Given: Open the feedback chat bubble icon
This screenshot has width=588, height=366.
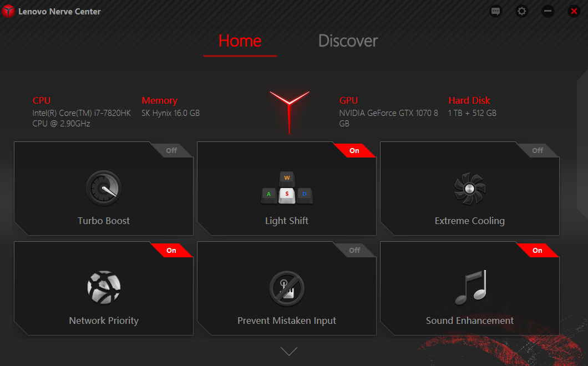Looking at the screenshot, I should click(495, 11).
